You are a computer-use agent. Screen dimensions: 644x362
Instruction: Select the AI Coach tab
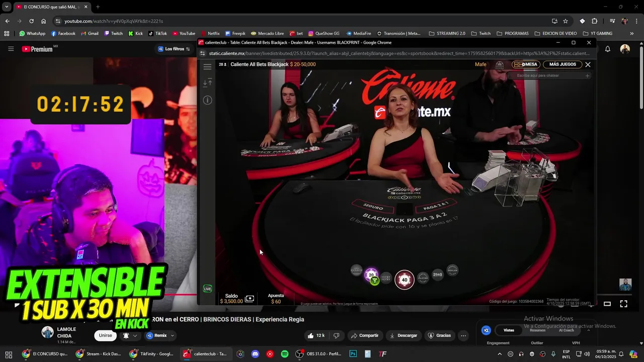567,330
